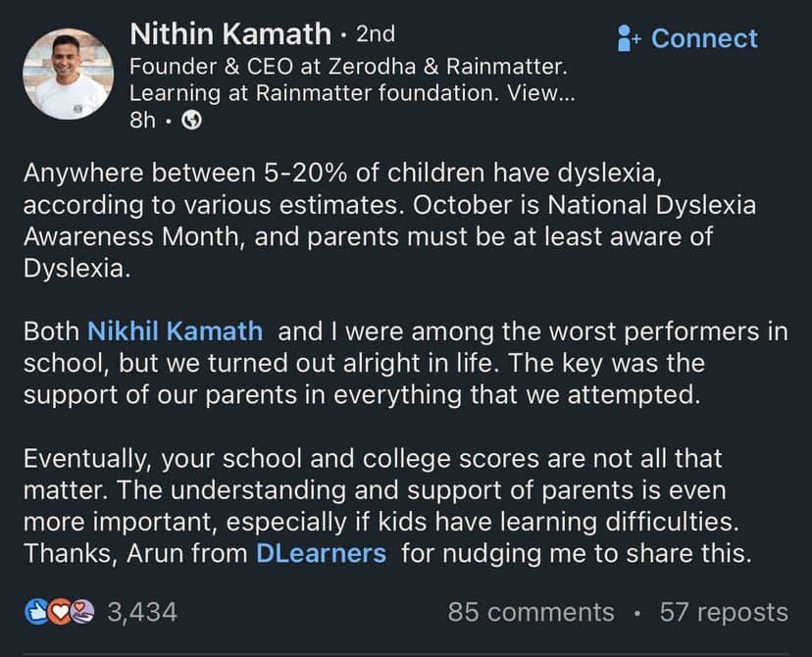This screenshot has width=812, height=657.
Task: Open the 85 comments list
Action: coord(531,613)
